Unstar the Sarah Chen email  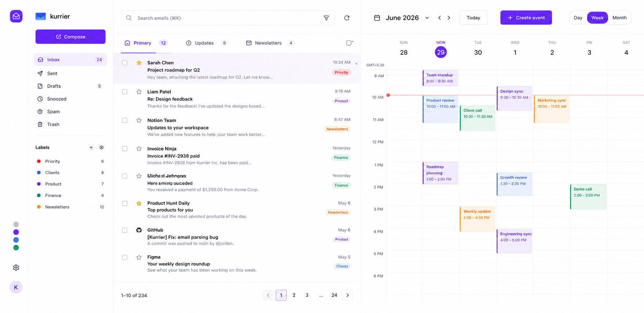coord(139,63)
